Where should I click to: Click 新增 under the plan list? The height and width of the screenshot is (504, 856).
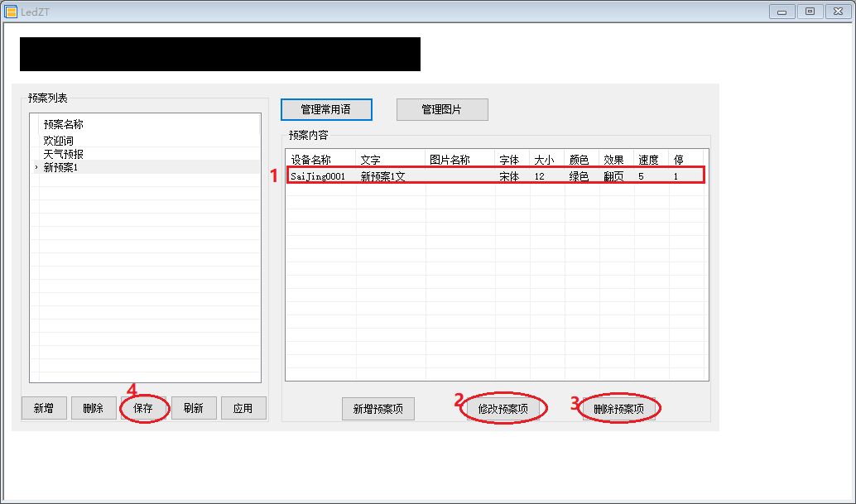(44, 408)
